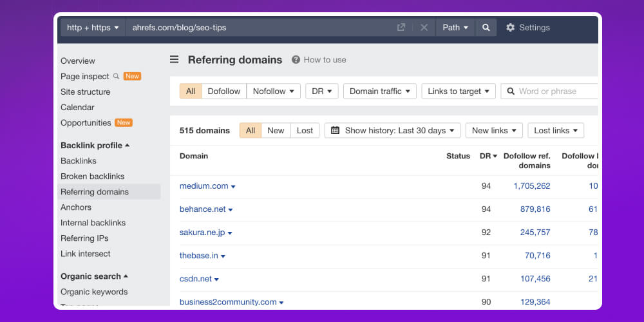Open the Domain traffic filter dropdown

click(x=380, y=91)
